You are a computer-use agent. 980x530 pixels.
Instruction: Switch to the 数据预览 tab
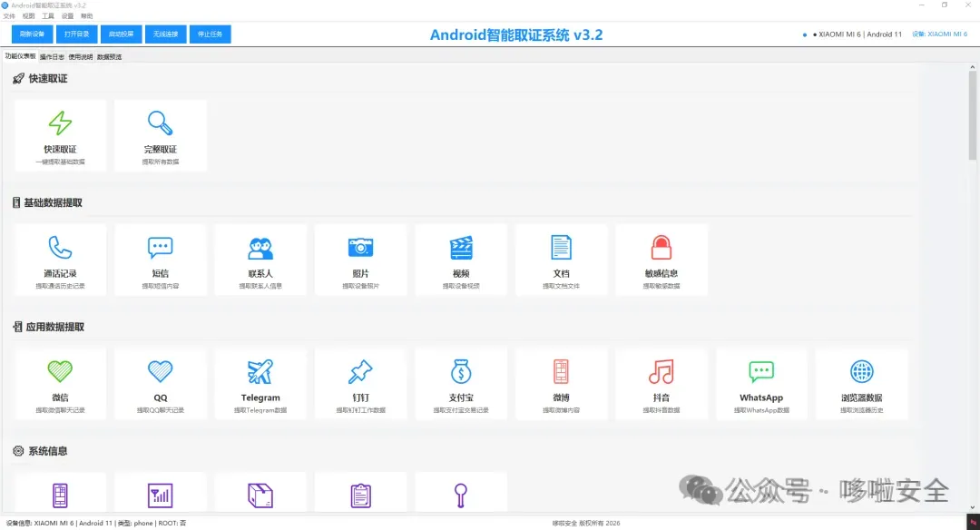[x=110, y=57]
